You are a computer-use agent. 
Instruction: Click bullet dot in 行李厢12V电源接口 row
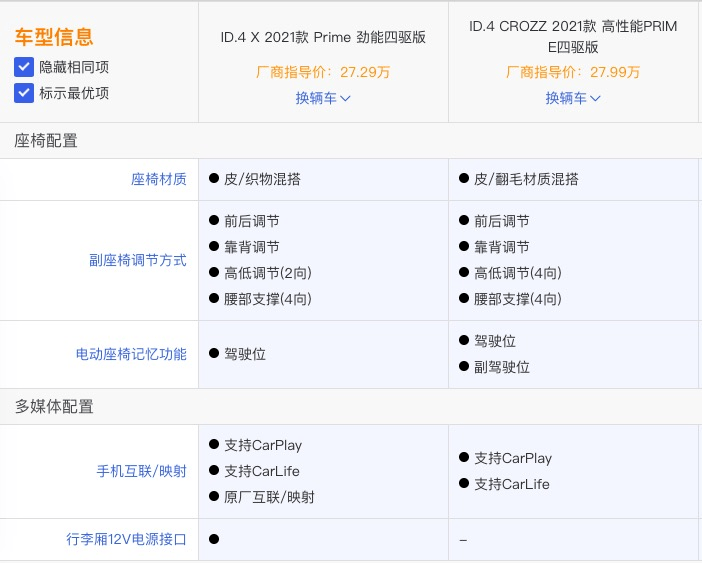pyautogui.click(x=214, y=539)
